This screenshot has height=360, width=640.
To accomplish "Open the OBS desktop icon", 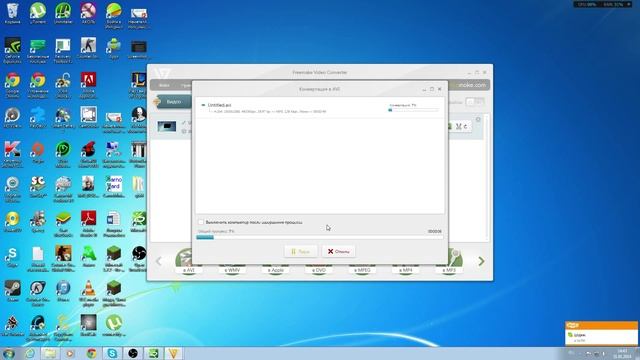I will [x=138, y=258].
